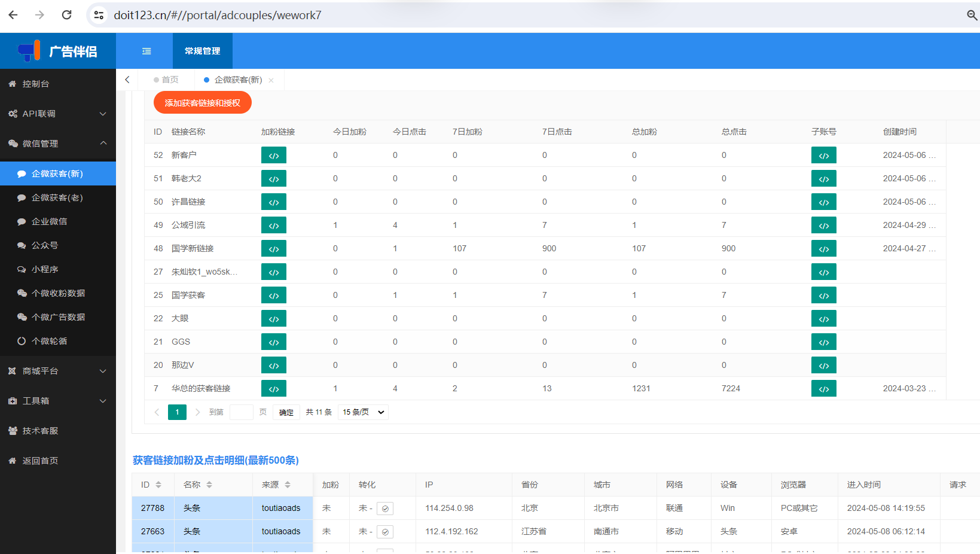
Task: Open 子账号 code icon for 朱灿钦1 row
Action: (824, 272)
